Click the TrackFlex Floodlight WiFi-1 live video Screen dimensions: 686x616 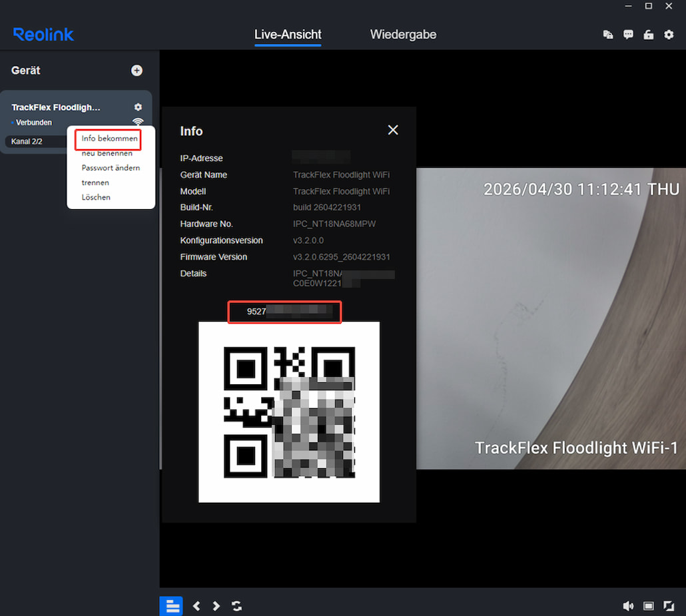[x=551, y=318]
